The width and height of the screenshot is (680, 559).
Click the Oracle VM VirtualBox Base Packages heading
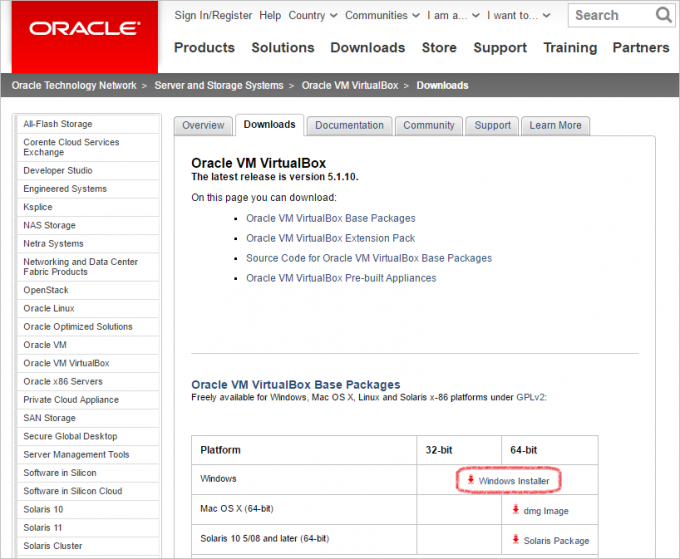coord(296,385)
